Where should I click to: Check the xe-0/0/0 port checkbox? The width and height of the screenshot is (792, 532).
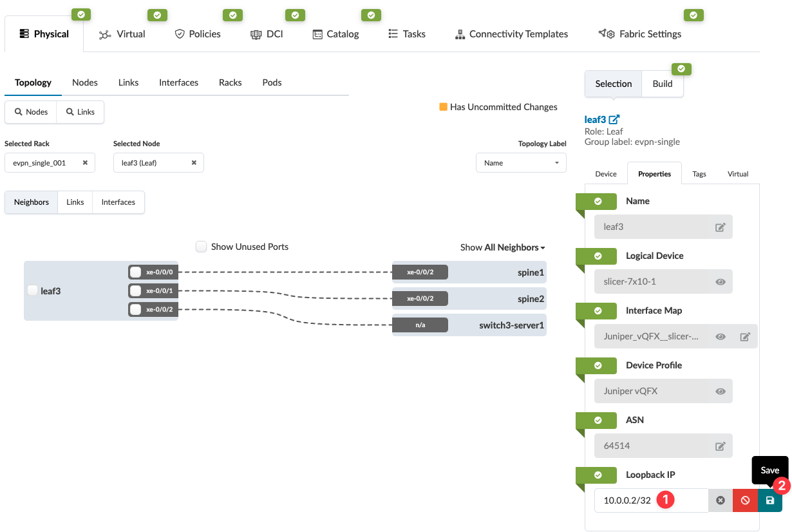(x=136, y=272)
